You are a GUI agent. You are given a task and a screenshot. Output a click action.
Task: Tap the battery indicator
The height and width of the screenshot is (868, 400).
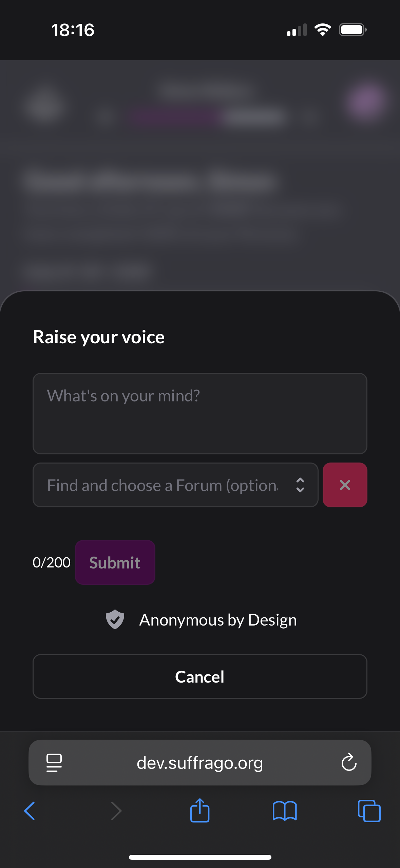tap(353, 30)
